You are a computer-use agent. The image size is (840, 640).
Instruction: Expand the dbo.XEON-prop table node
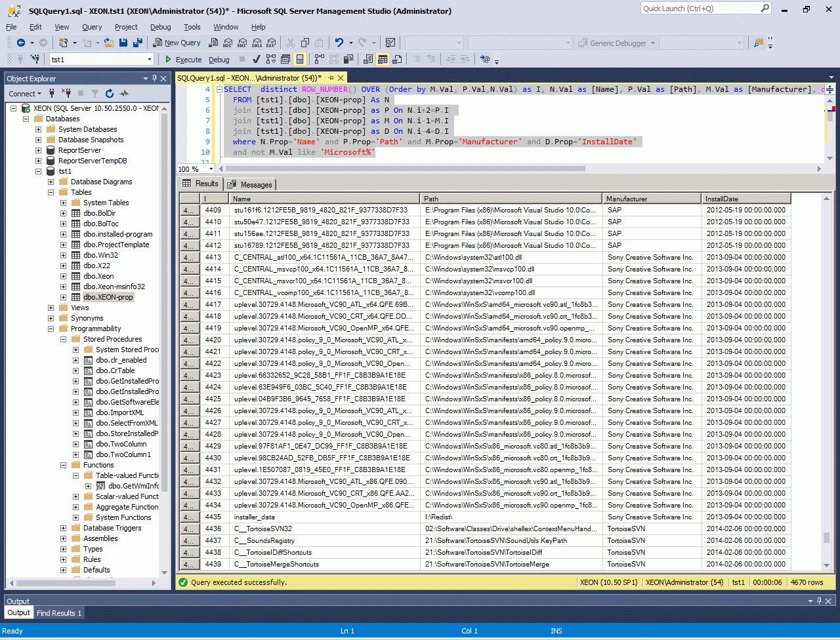pos(64,297)
